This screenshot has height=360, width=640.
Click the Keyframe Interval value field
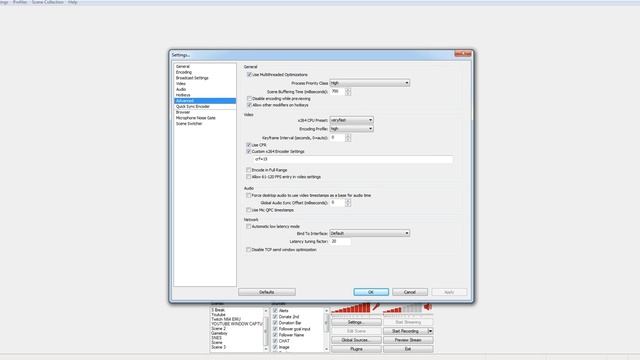[x=338, y=138]
